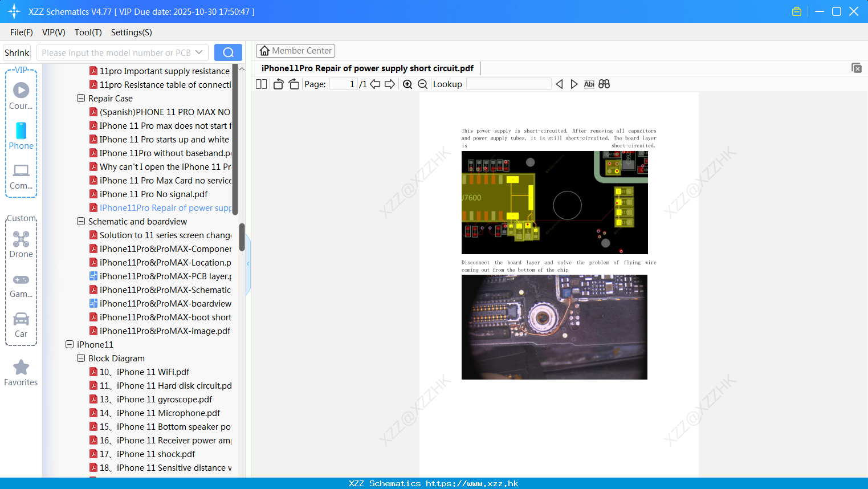Collapse the iPhone11 tree node
The width and height of the screenshot is (868, 489).
click(x=70, y=344)
